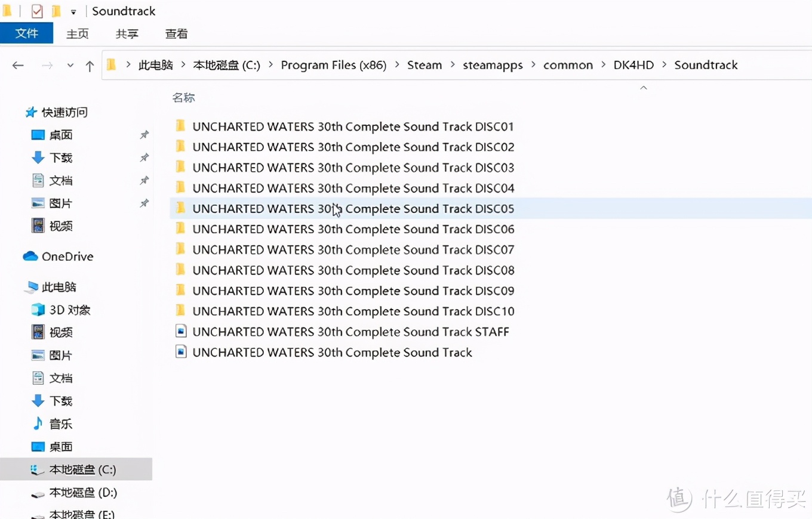The width and height of the screenshot is (812, 519).
Task: Click the pin icon beside 图片
Action: (144, 203)
